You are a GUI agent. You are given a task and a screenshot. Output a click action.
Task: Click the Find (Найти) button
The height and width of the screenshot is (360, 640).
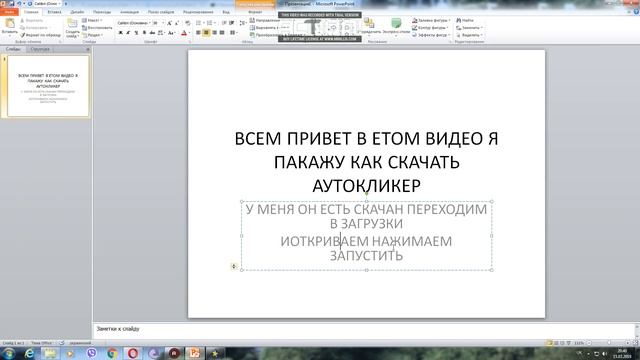(x=465, y=20)
